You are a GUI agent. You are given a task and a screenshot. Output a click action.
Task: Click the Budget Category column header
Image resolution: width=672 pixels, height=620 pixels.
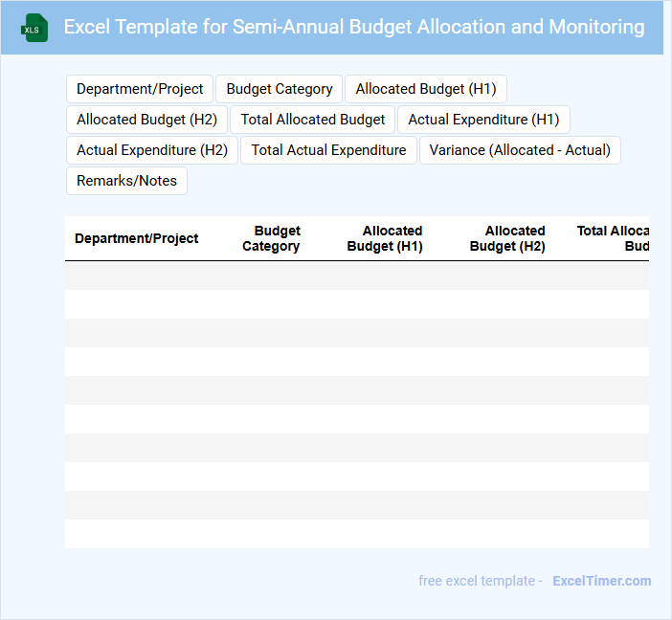(271, 238)
